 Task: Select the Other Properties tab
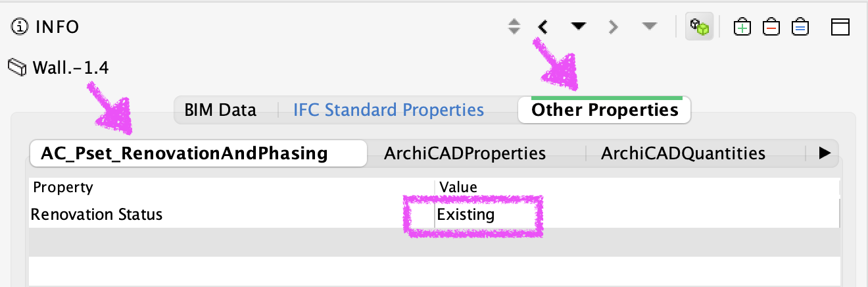(x=604, y=110)
